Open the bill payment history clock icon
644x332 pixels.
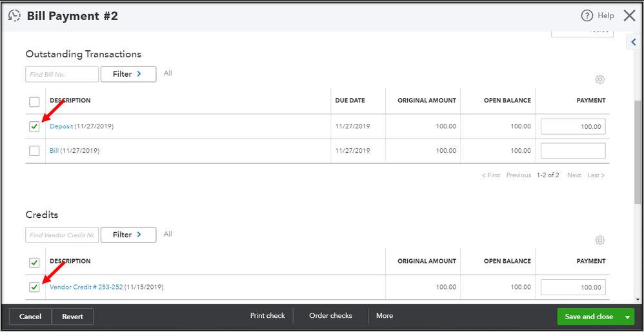(14, 15)
